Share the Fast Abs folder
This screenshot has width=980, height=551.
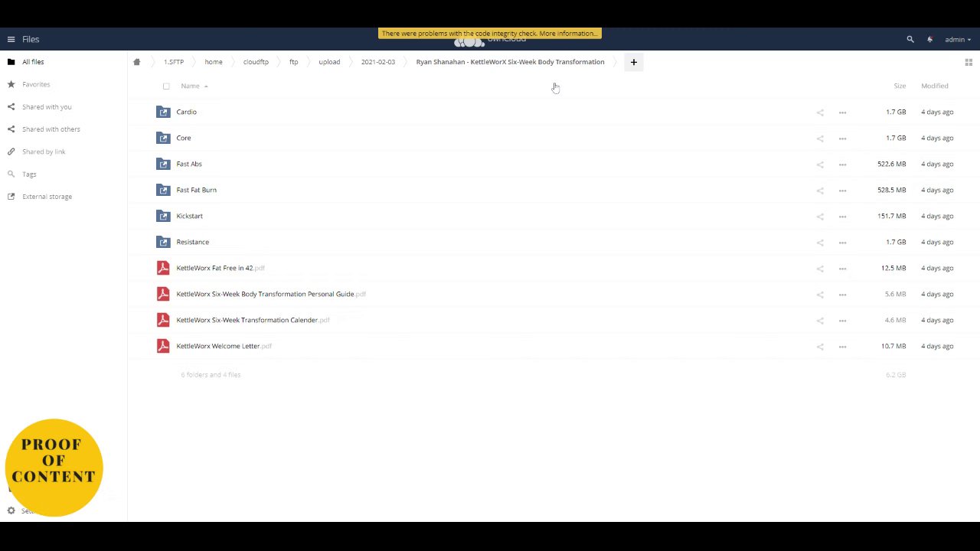820,165
